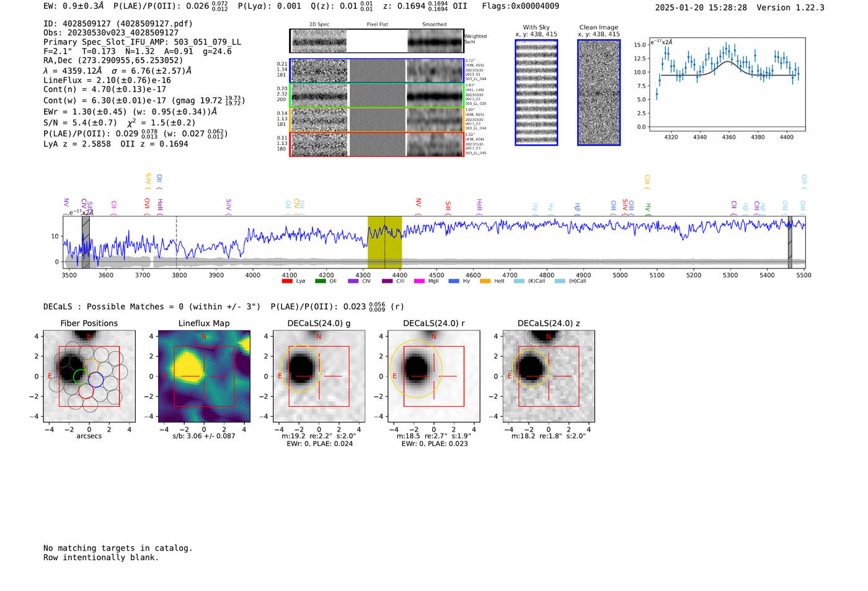Viewport: 868px width, 591px height.
Task: Click the m:18.2 re:1.8" s:2.0" caption
Action: pos(548,436)
